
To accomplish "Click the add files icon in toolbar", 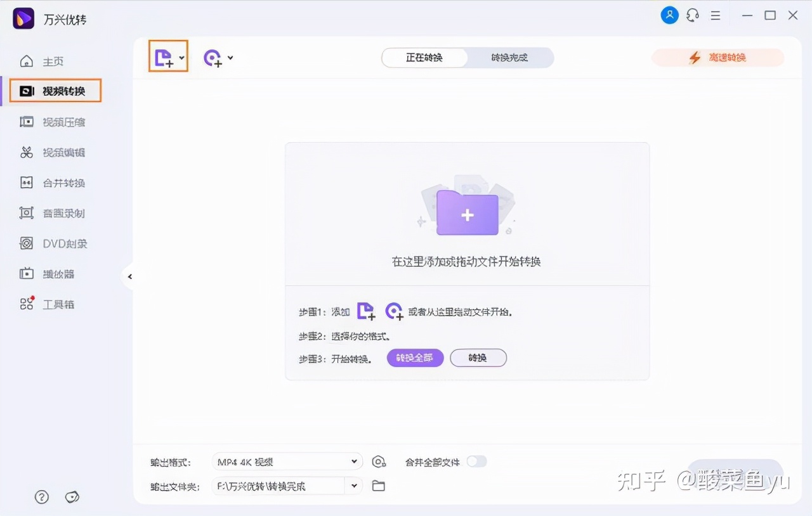I will (x=164, y=57).
